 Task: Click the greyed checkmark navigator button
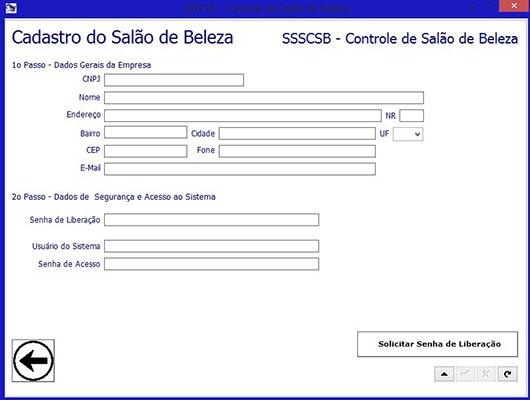tap(465, 374)
